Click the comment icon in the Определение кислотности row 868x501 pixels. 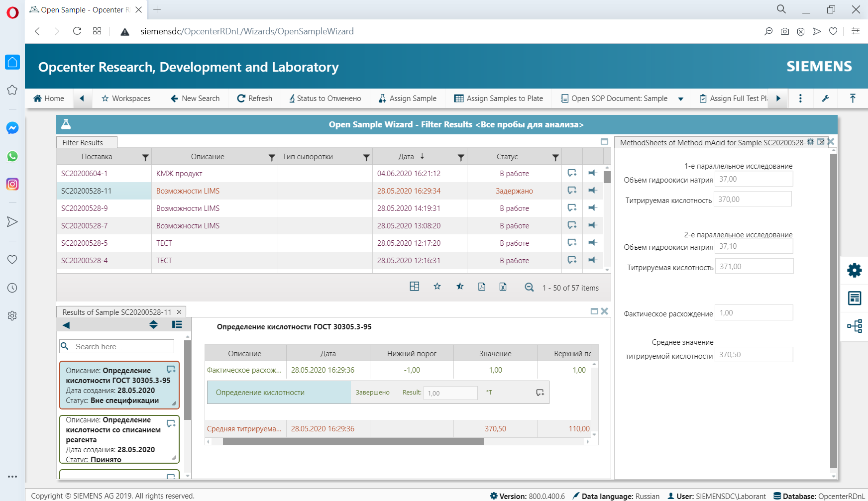pos(540,393)
